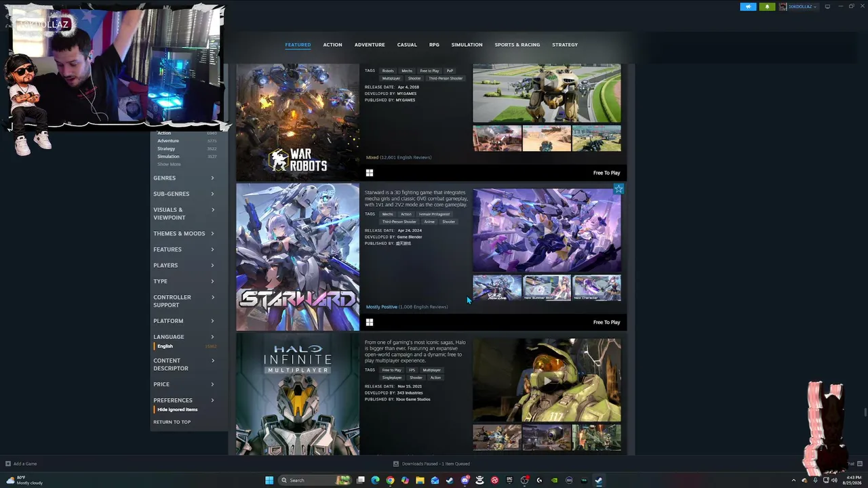Viewport: 868px width, 488px height.
Task: Open the MY.GAMES developer link
Action: pyautogui.click(x=407, y=94)
